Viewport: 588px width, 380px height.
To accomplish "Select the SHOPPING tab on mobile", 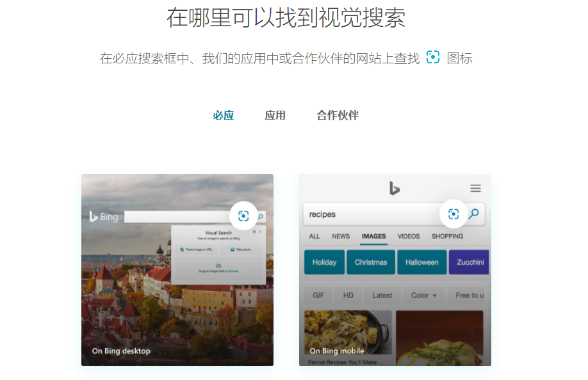I will (x=447, y=236).
